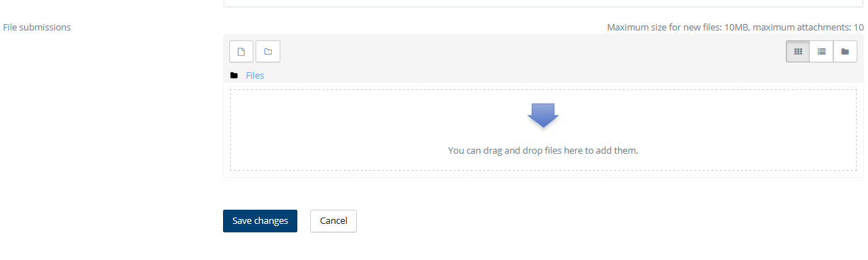Switch to detailed list view of files

pyautogui.click(x=821, y=51)
